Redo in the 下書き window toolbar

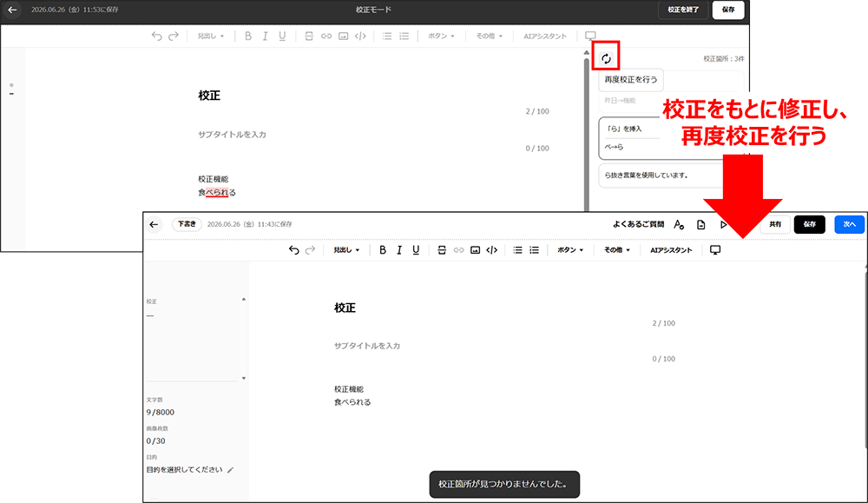click(311, 250)
